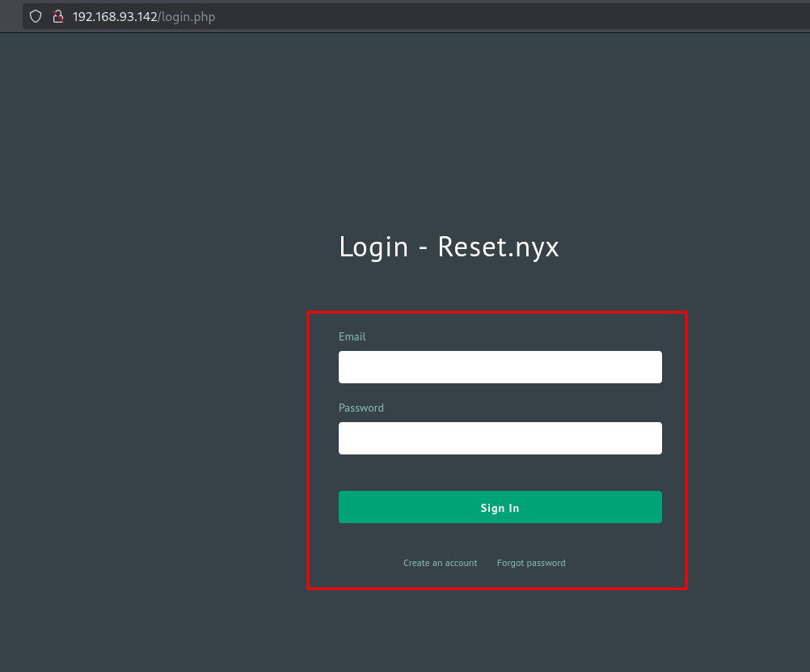Open the Forgot password link

[x=531, y=563]
